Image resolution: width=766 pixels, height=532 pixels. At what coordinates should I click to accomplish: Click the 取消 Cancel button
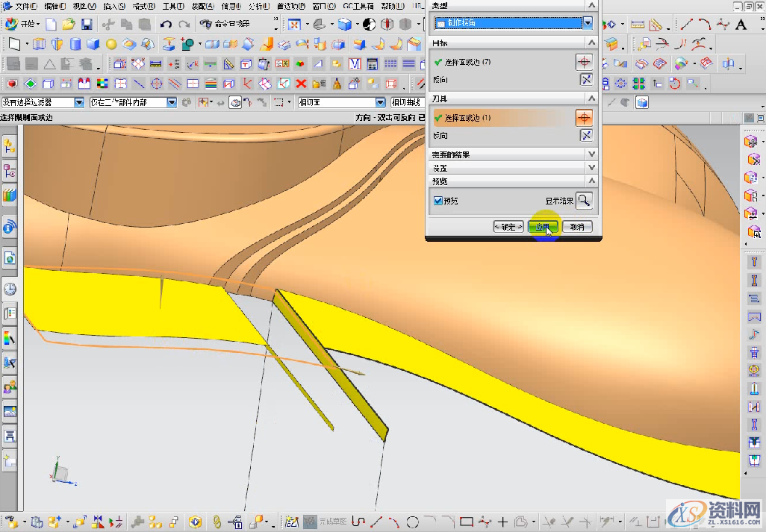pyautogui.click(x=577, y=227)
